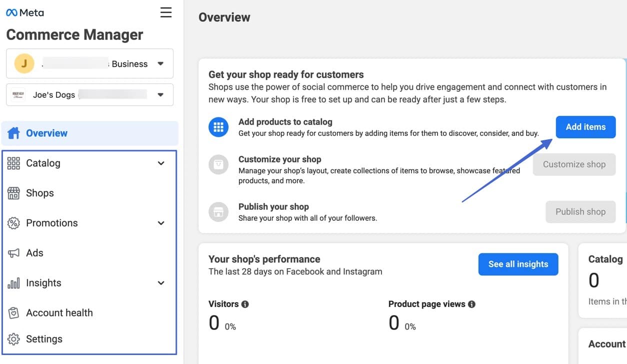The image size is (627, 364).
Task: Click the Add items button
Action: click(x=585, y=127)
